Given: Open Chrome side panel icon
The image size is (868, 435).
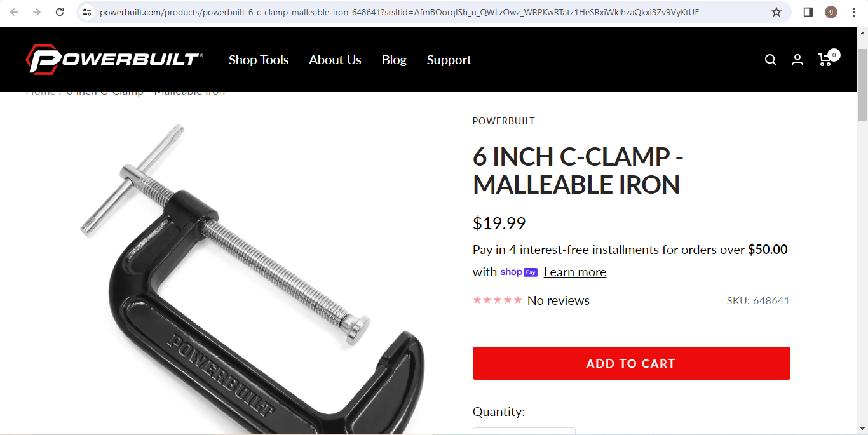Looking at the screenshot, I should 808,12.
